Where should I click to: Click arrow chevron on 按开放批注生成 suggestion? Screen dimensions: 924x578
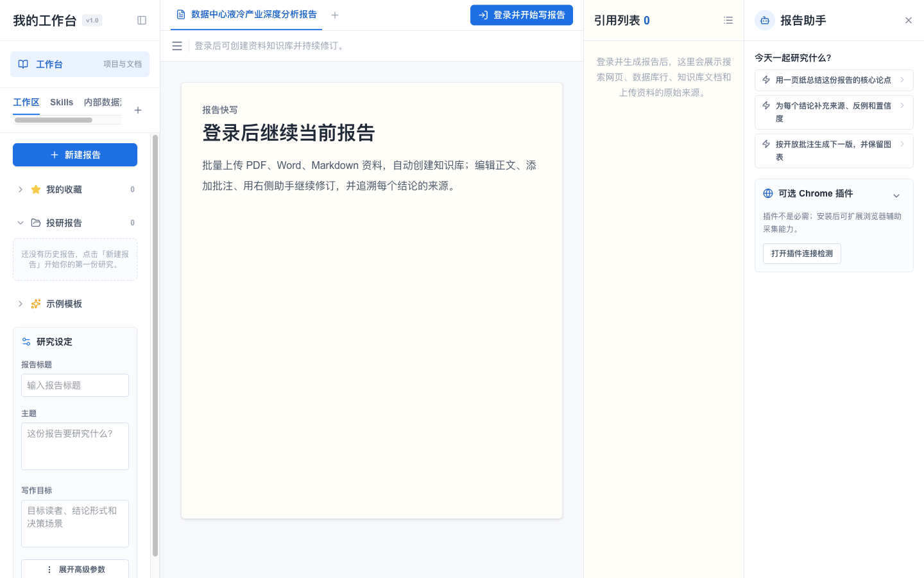(902, 144)
